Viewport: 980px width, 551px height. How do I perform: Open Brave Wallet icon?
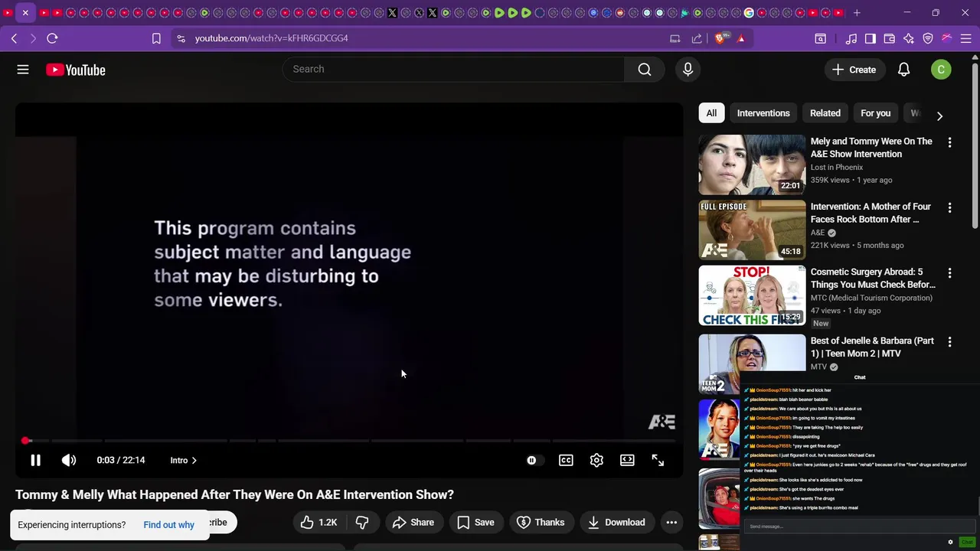click(890, 38)
